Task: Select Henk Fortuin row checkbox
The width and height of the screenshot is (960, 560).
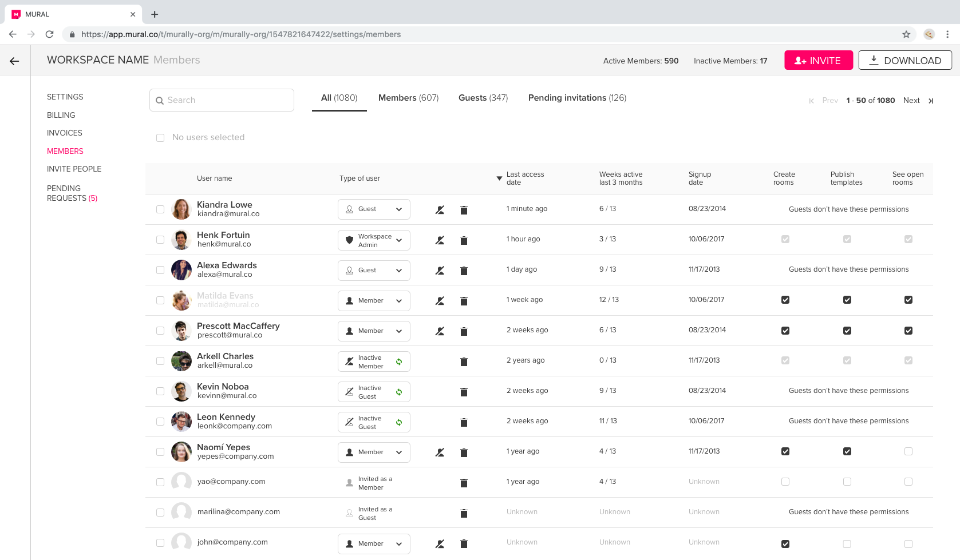Action: [160, 240]
